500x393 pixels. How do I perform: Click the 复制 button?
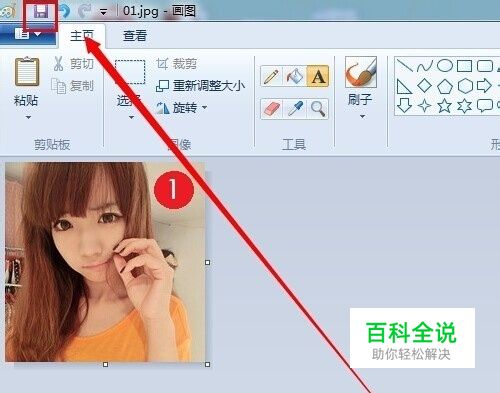pos(73,86)
